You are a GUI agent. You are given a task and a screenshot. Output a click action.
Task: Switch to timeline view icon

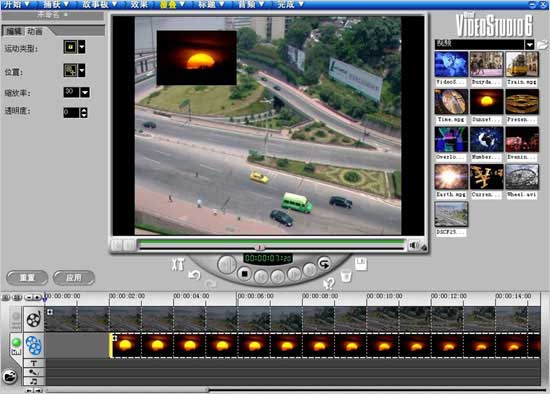(17, 298)
